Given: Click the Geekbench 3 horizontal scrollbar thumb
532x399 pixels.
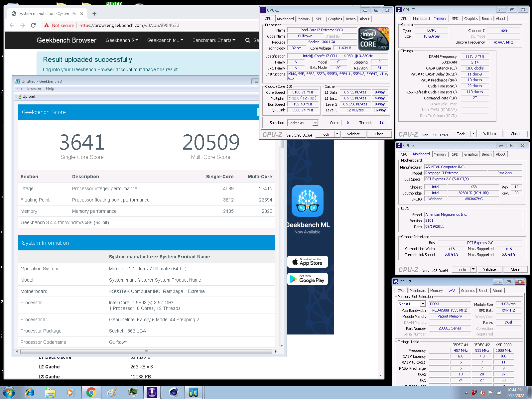Looking at the screenshot, I should (146, 351).
